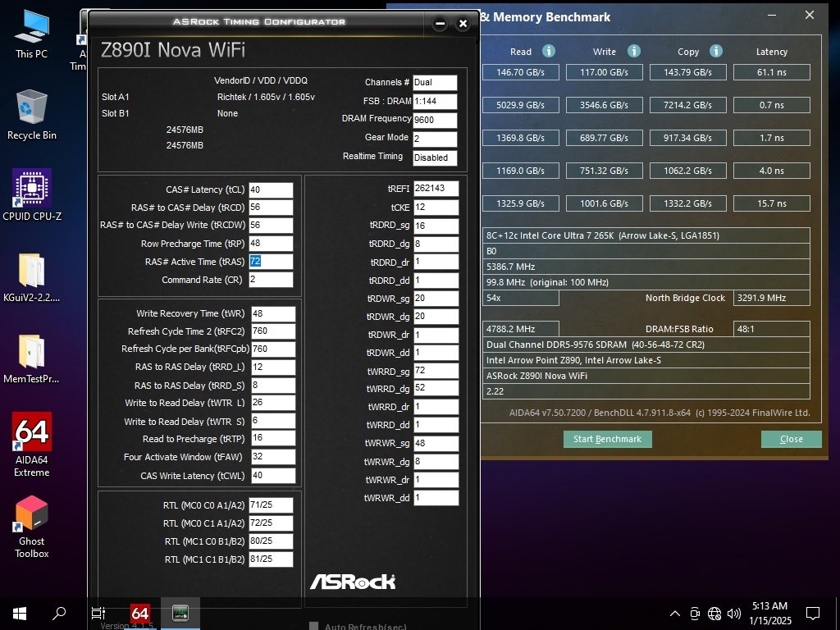This screenshot has height=630, width=840.
Task: Close ASRock Timing Configurator window
Action: (x=463, y=24)
